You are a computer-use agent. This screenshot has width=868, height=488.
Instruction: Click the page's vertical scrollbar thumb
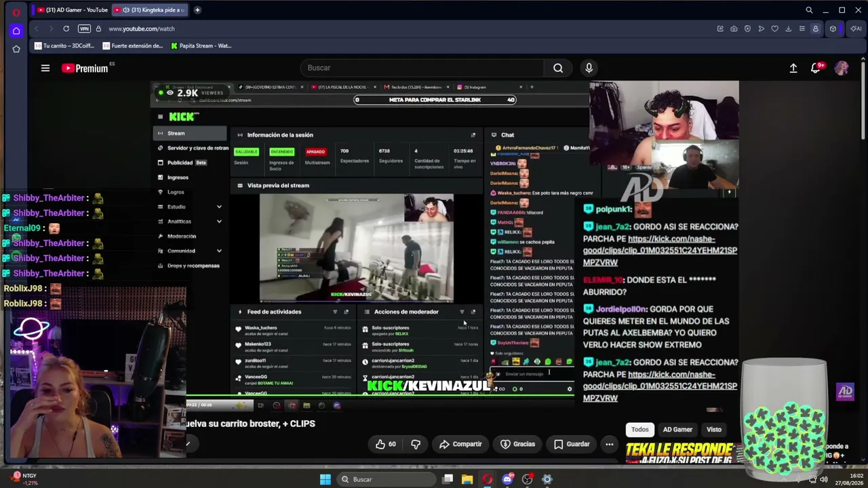tap(863, 102)
